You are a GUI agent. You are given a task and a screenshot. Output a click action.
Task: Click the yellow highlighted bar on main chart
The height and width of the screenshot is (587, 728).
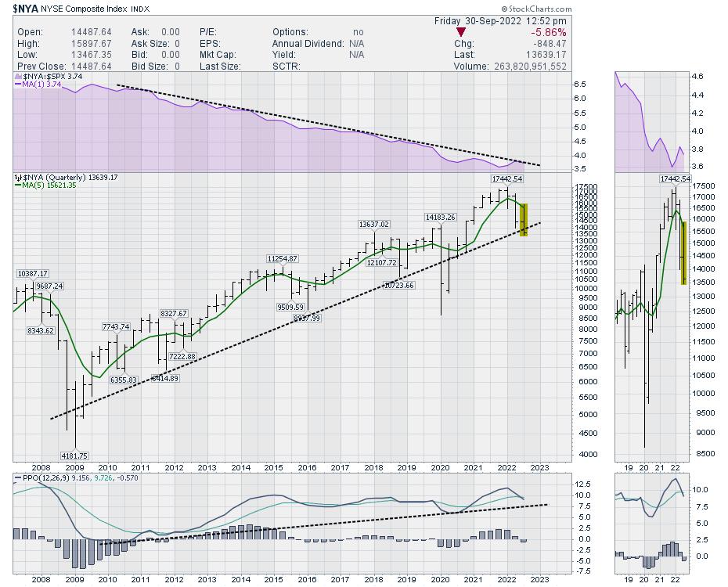tap(523, 219)
